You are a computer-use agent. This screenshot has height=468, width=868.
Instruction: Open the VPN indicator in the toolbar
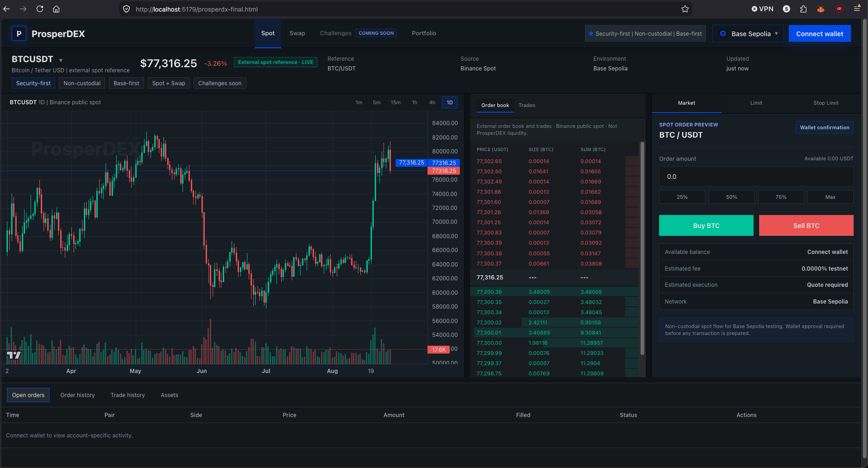pyautogui.click(x=762, y=9)
